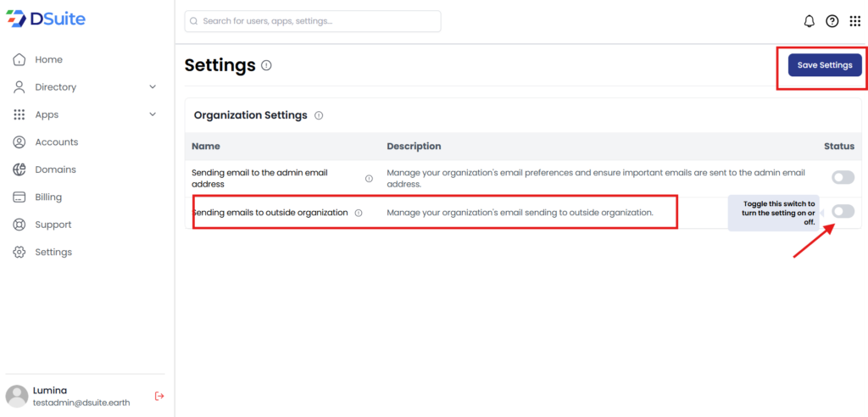The image size is (868, 417).
Task: Expand the Directory menu chevron
Action: [x=153, y=87]
